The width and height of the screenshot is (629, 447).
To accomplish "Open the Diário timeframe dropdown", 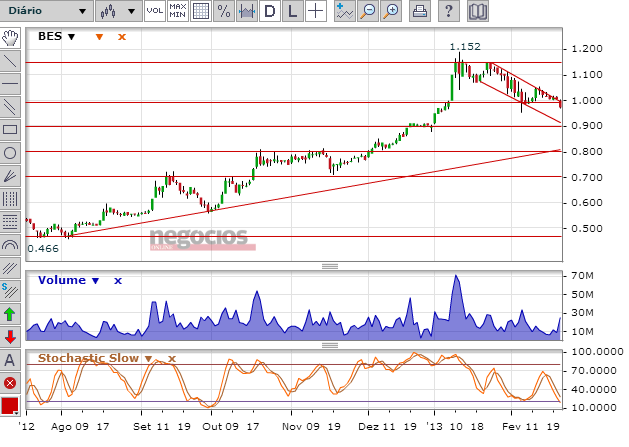I will (x=47, y=11).
